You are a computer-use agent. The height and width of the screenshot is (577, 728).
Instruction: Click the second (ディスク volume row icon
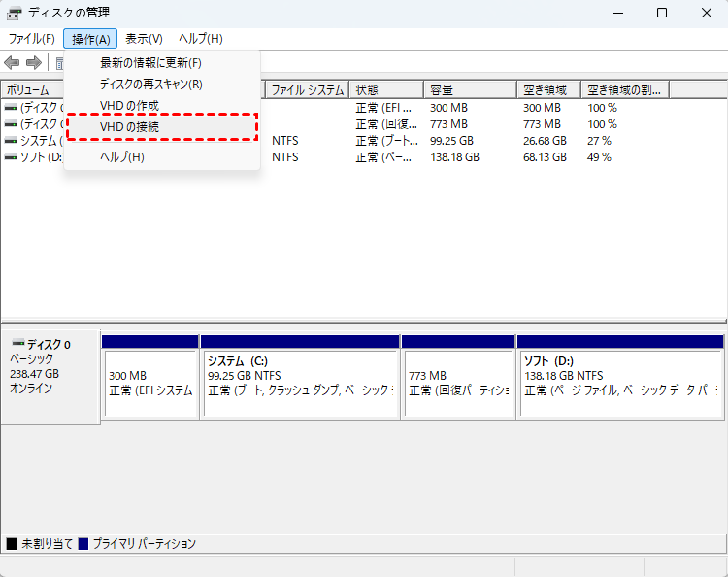[x=11, y=124]
